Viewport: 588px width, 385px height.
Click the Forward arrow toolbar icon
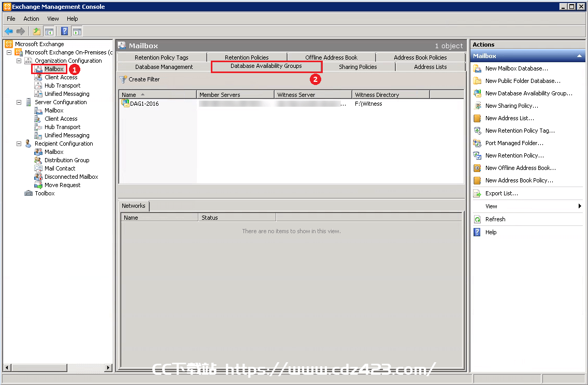(21, 32)
